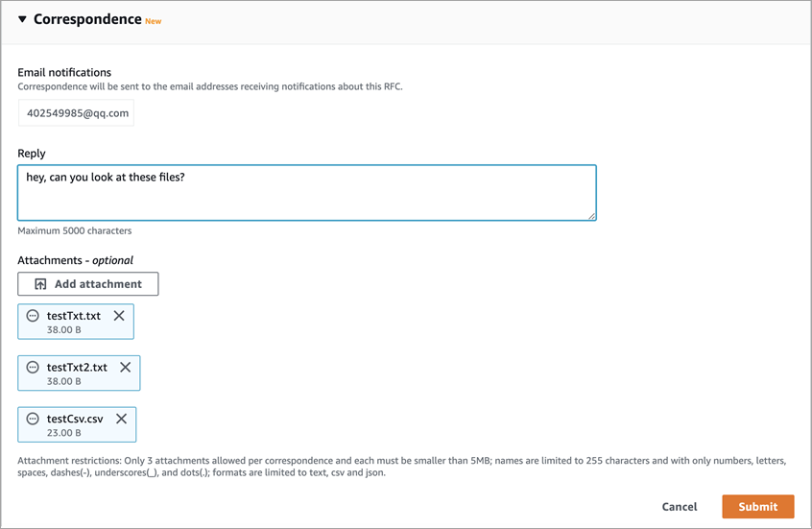Click the Maximum 5000 characters hint
The height and width of the screenshot is (529, 812).
tap(75, 231)
